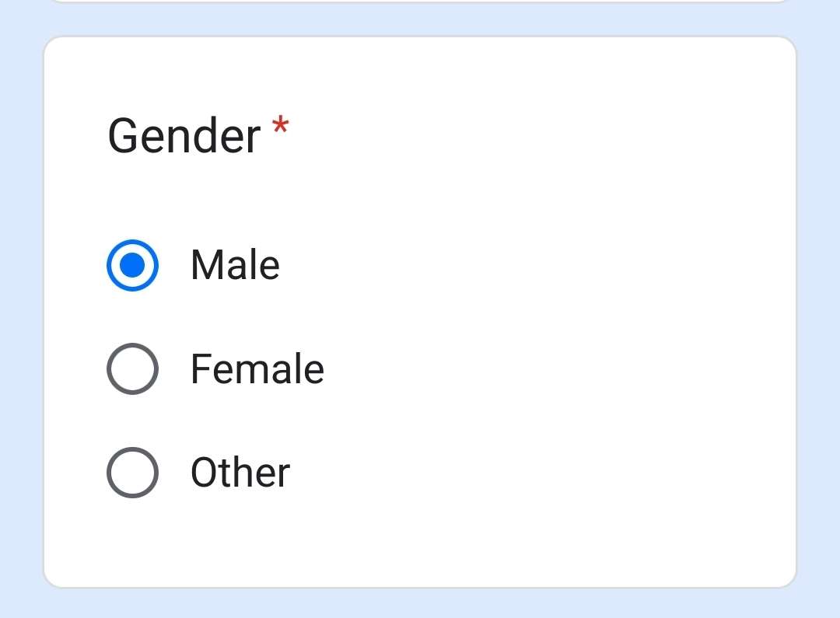Click the Other option label text

point(240,472)
